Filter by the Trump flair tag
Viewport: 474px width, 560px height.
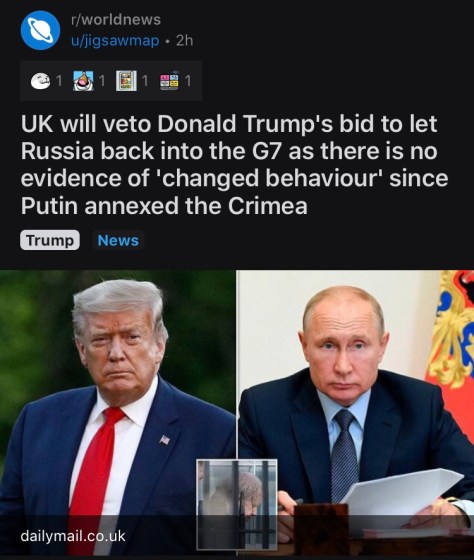tap(50, 240)
